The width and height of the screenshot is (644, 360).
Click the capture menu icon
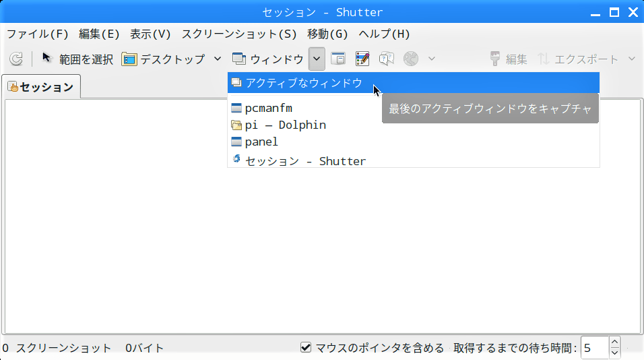[362, 59]
